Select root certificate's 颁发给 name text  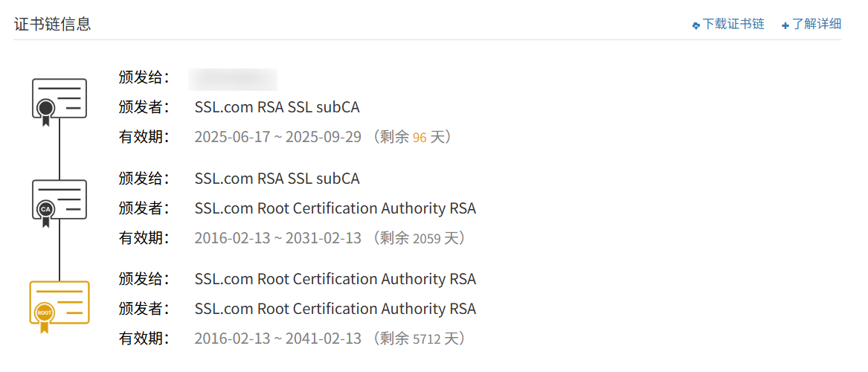pyautogui.click(x=335, y=279)
